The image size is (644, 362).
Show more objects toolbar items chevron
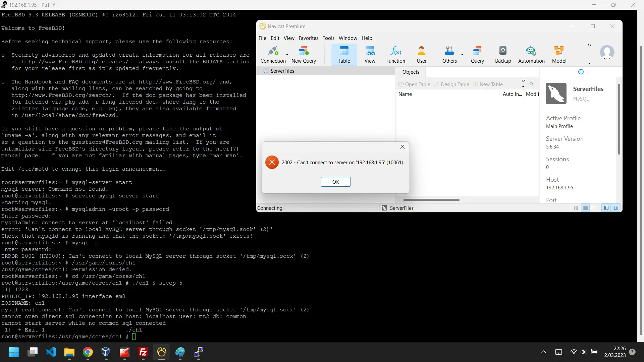523,81
